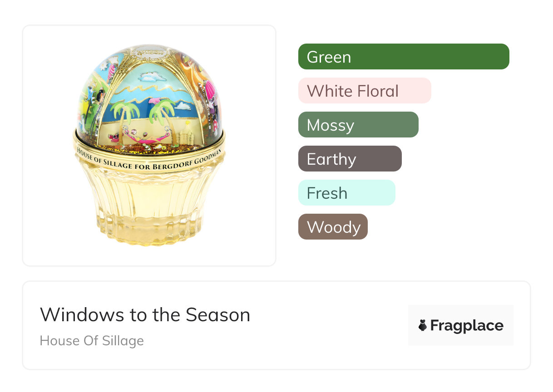Click the Green accord bar
This screenshot has width=553, height=392.
[403, 57]
